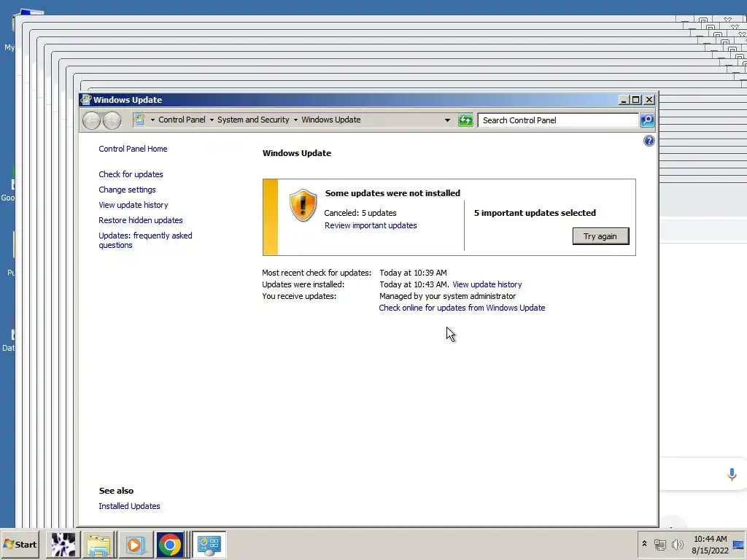Screen dimensions: 747x560
Task: Click the speaker volume tray icon
Action: point(677,544)
